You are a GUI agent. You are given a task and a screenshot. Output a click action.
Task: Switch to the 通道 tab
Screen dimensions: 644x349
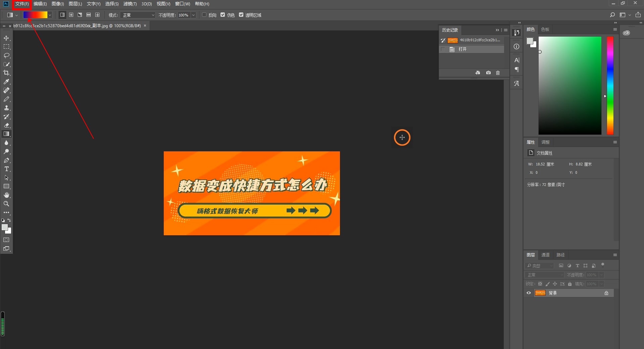tap(545, 255)
